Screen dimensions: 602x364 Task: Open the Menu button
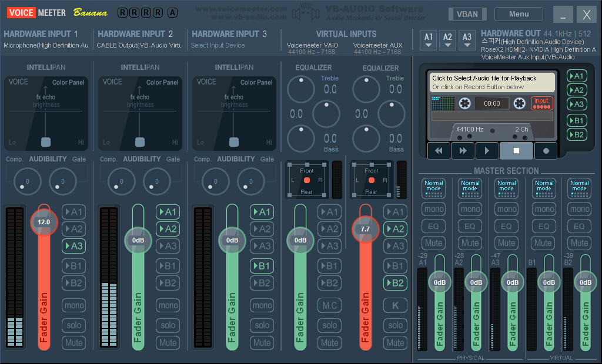pyautogui.click(x=519, y=14)
